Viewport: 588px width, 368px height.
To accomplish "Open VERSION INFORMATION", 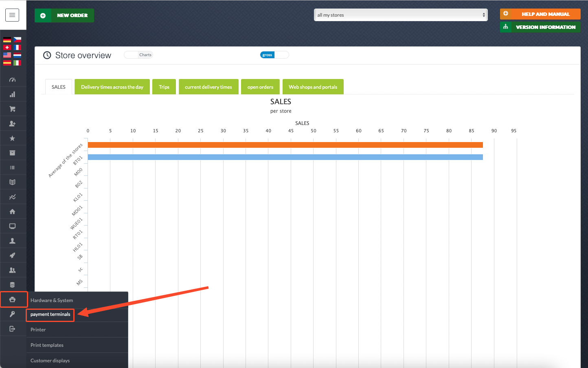I will (540, 27).
